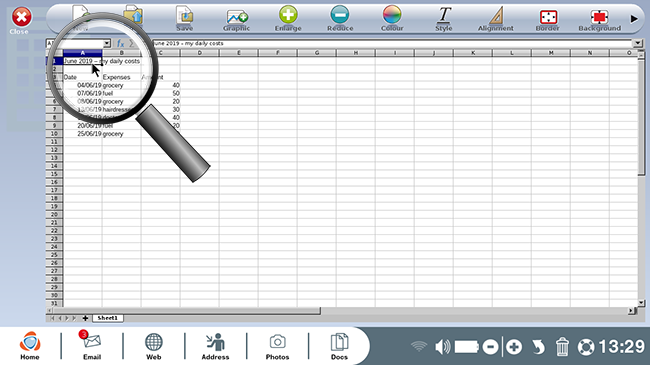
Task: Open the trash bin icon
Action: pos(562,347)
